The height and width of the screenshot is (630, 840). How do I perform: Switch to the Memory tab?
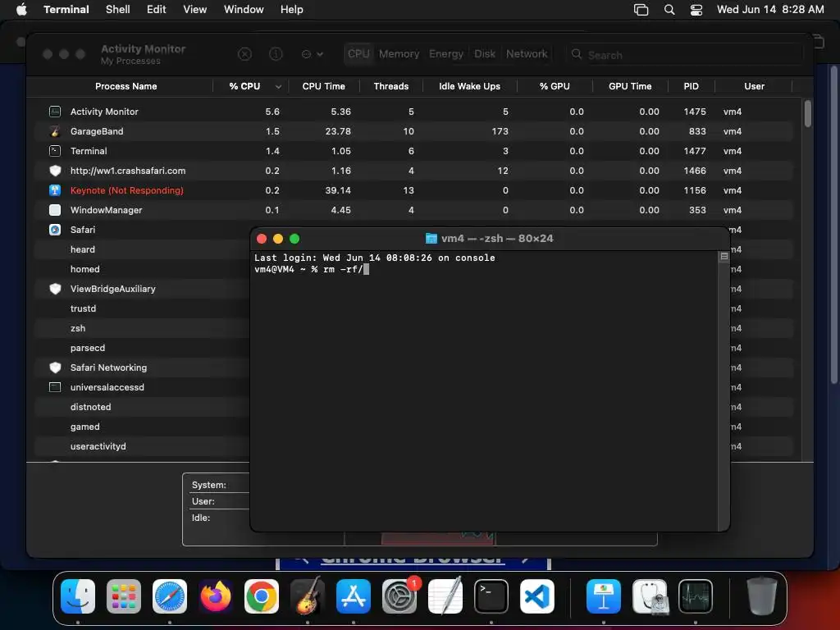tap(399, 54)
